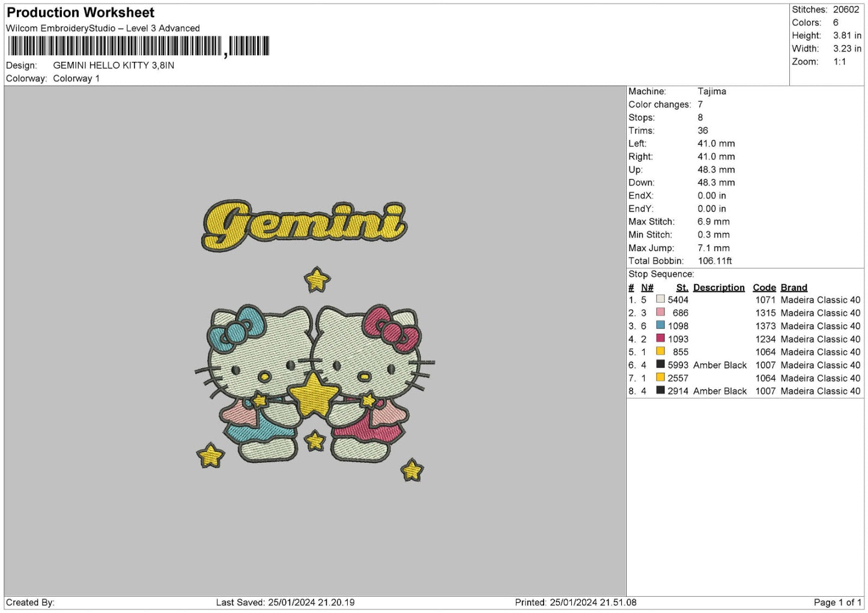Click the Stitches value 20602
This screenshot has height=613, width=868.
(846, 10)
